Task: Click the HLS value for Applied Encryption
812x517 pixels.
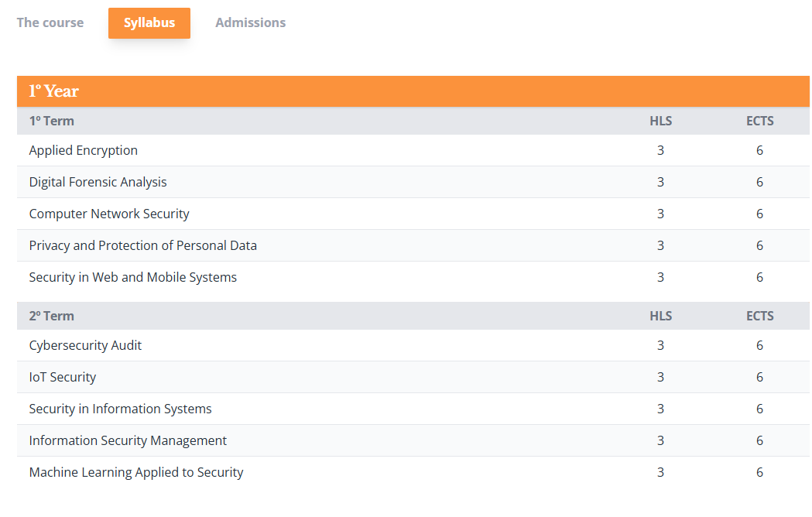Action: 661,150
